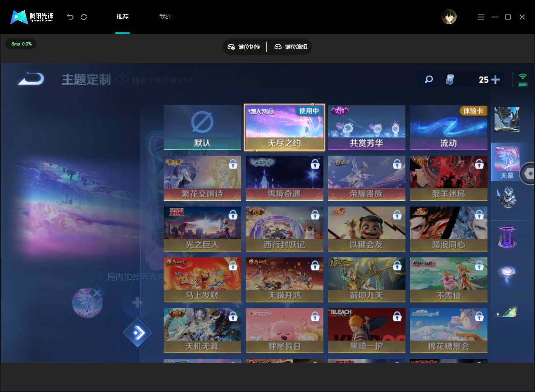Viewport: 535px width, 392px height.
Task: Select the 共赏芳华 theme card
Action: 366,128
